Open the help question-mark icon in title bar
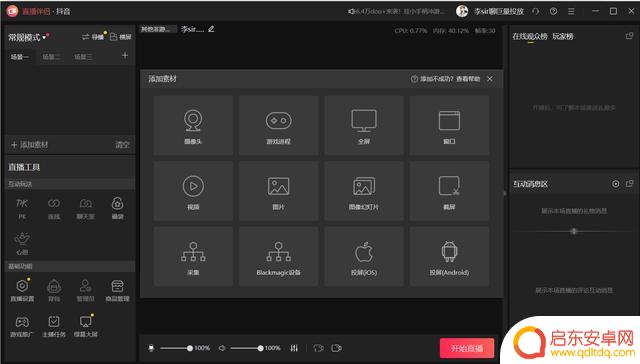 click(x=553, y=11)
